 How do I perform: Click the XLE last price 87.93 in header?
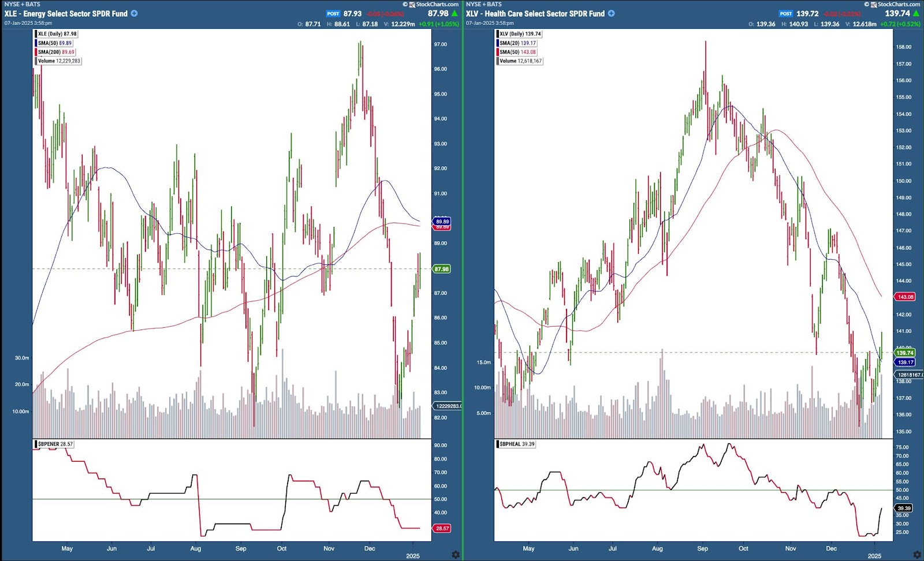click(x=352, y=14)
